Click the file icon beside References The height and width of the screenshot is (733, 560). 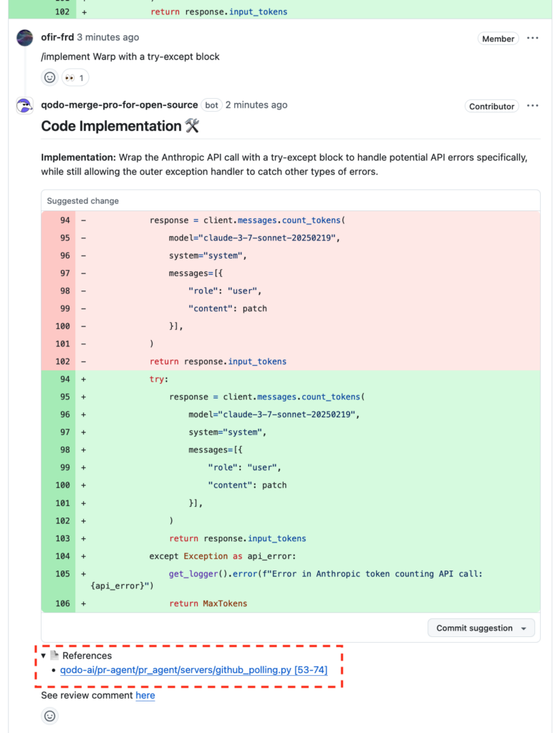pyautogui.click(x=56, y=655)
